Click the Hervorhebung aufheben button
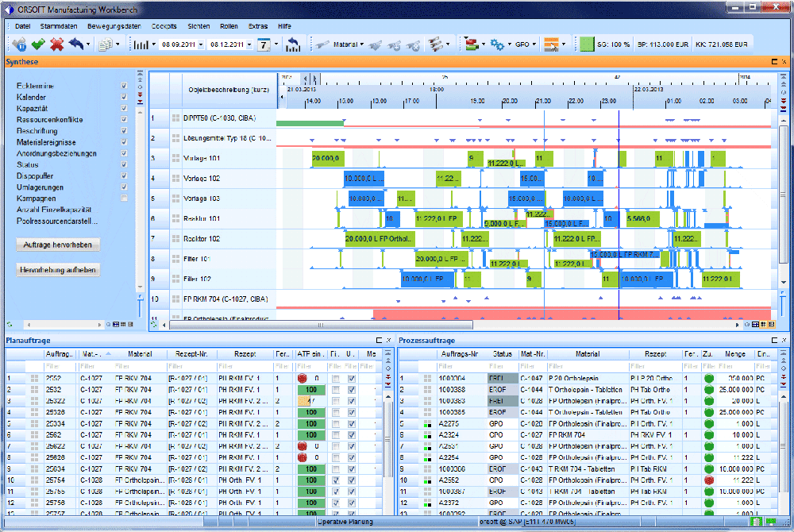The height and width of the screenshot is (532, 794). (57, 270)
